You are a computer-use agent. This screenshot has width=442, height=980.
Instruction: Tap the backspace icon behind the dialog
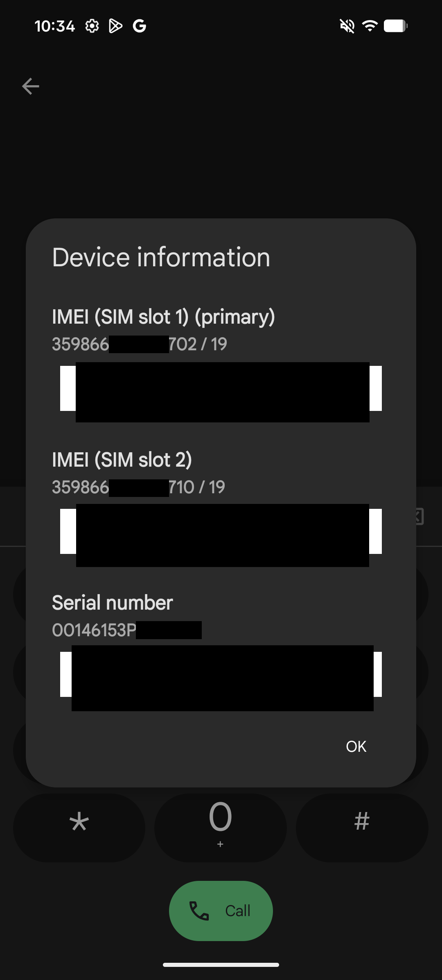pos(419,516)
